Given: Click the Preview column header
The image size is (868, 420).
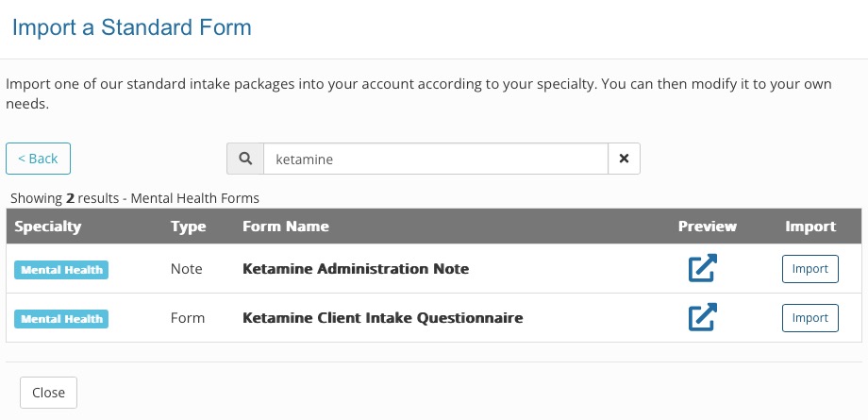Looking at the screenshot, I should (707, 227).
